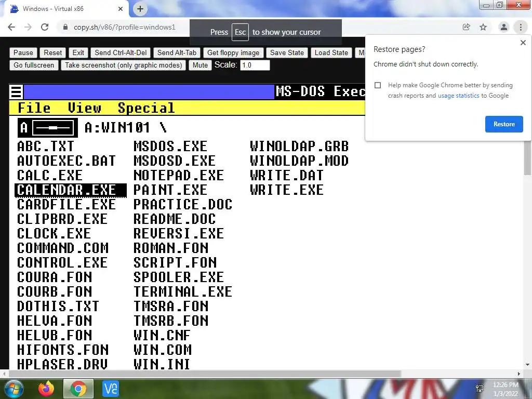This screenshot has height=399, width=532.
Task: Click the browser forward arrow
Action: click(28, 27)
